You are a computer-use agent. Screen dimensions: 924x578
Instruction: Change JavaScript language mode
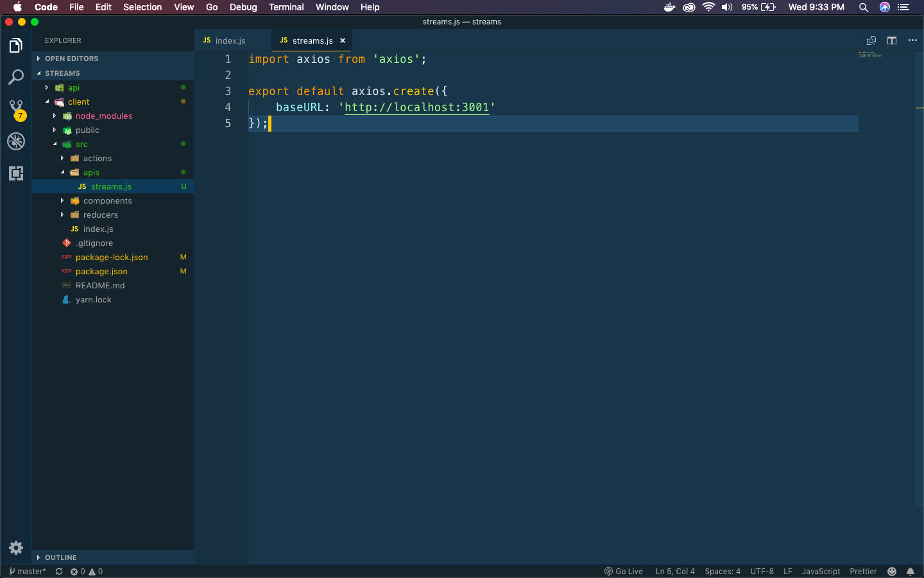pyautogui.click(x=821, y=572)
